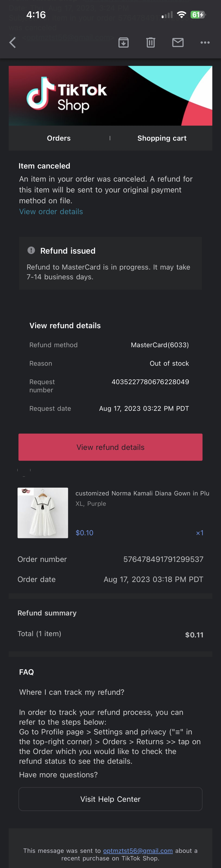This screenshot has width=221, height=868.
Task: Open the three-dot more options menu
Action: tap(205, 43)
